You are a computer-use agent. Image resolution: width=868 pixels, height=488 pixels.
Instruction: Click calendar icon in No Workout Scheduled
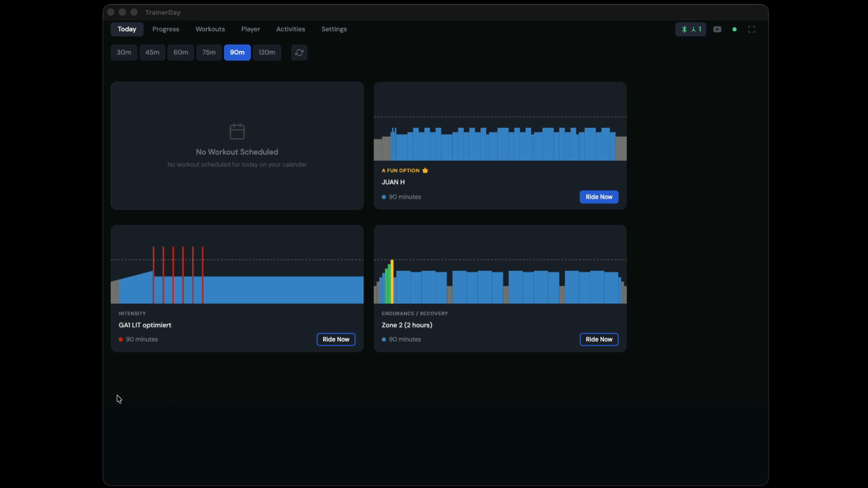tap(237, 131)
